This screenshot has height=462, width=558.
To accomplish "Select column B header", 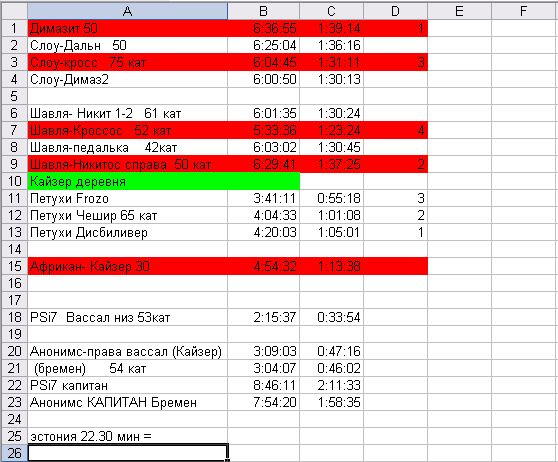I will click(263, 11).
